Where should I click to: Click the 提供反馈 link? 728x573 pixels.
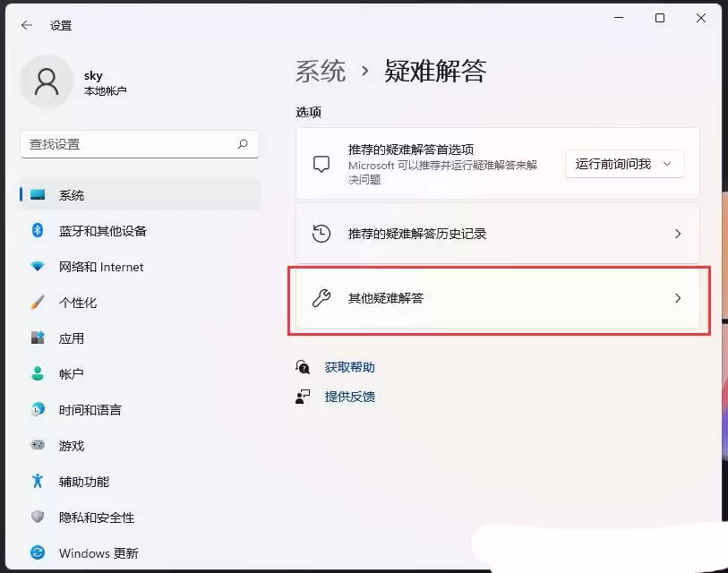pyautogui.click(x=349, y=397)
